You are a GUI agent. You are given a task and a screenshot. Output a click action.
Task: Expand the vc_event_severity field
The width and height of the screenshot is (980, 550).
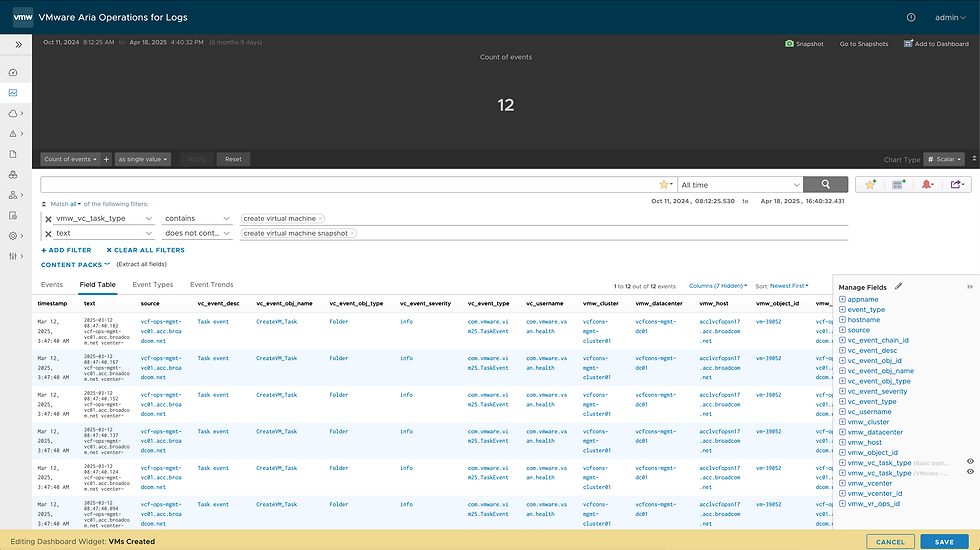pos(842,391)
